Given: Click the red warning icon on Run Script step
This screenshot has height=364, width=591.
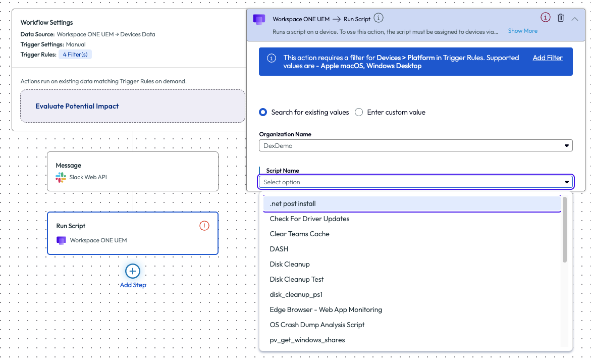Looking at the screenshot, I should tap(204, 226).
